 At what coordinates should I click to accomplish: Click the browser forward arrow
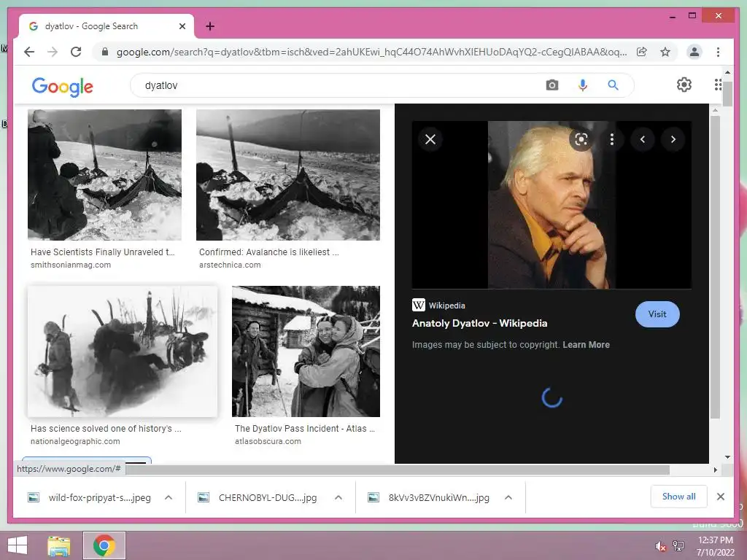coord(53,52)
